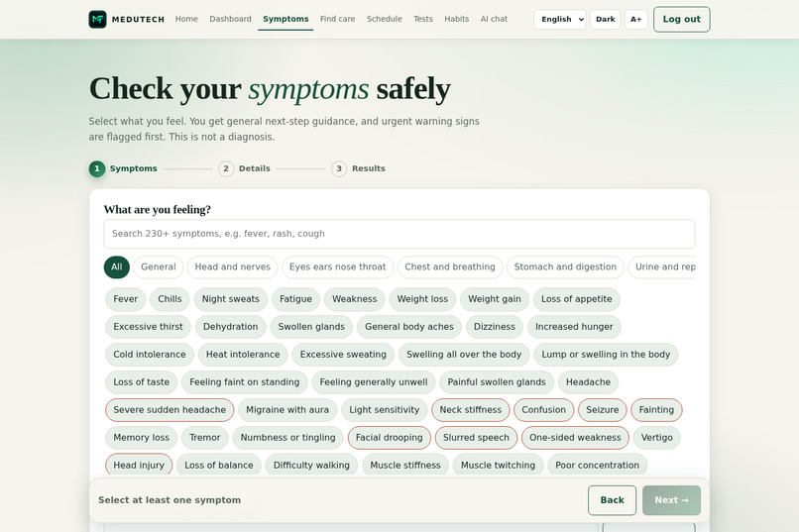
Task: Toggle the Night sweats symptom
Action: (230, 299)
